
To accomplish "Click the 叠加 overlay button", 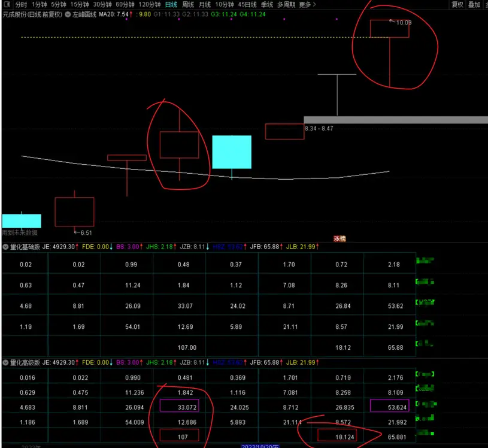I will point(474,4).
